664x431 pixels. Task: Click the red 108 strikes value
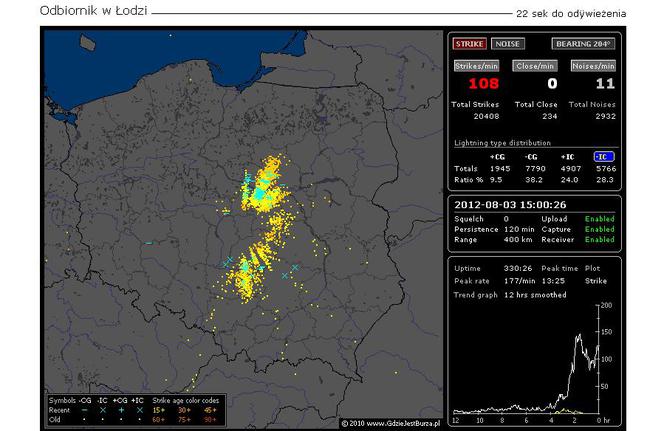click(x=484, y=83)
